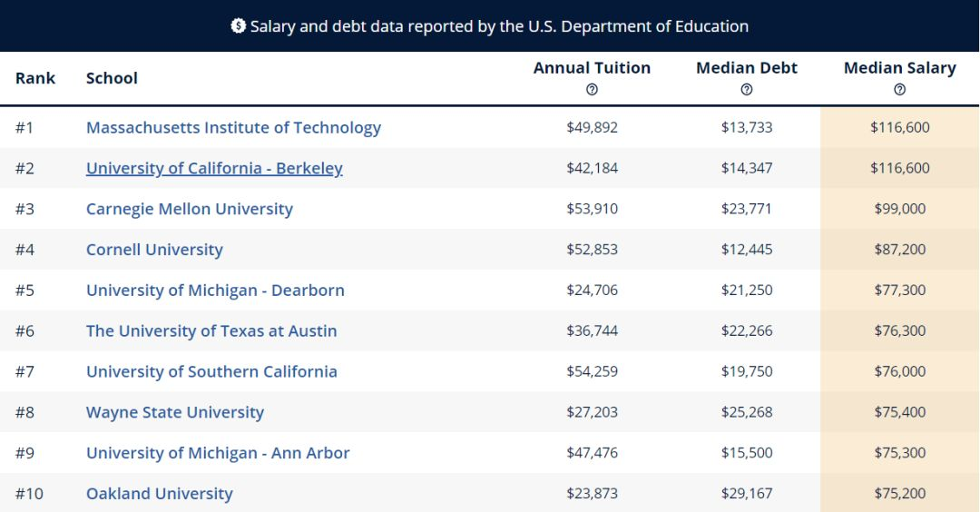Click the Median Debt column header
This screenshot has height=512, width=980.
tap(746, 68)
